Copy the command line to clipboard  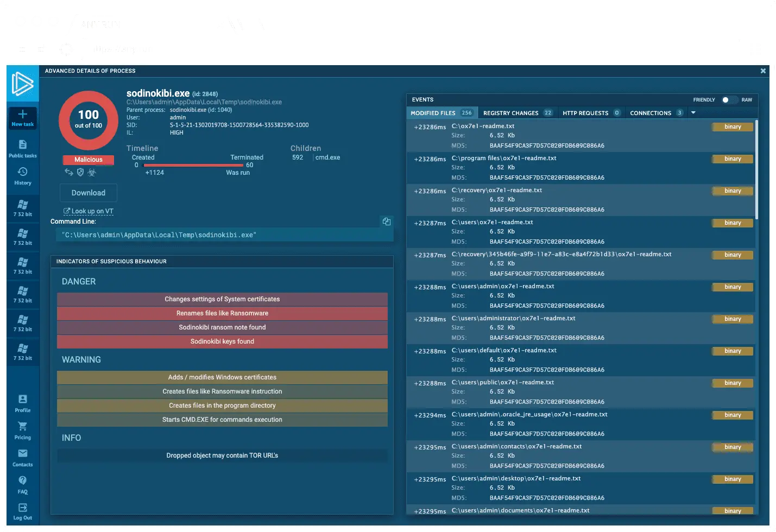click(386, 221)
